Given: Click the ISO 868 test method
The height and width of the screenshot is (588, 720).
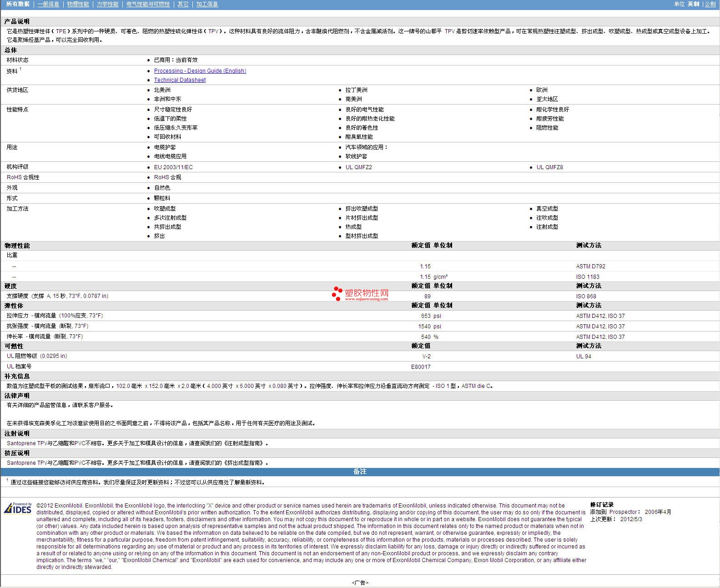Looking at the screenshot, I should 586,296.
